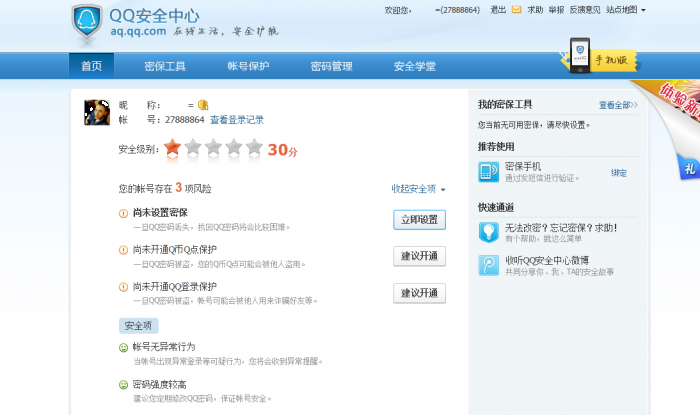This screenshot has width=700, height=415.
Task: Click the 密保手机 phone icon
Action: coord(488,172)
